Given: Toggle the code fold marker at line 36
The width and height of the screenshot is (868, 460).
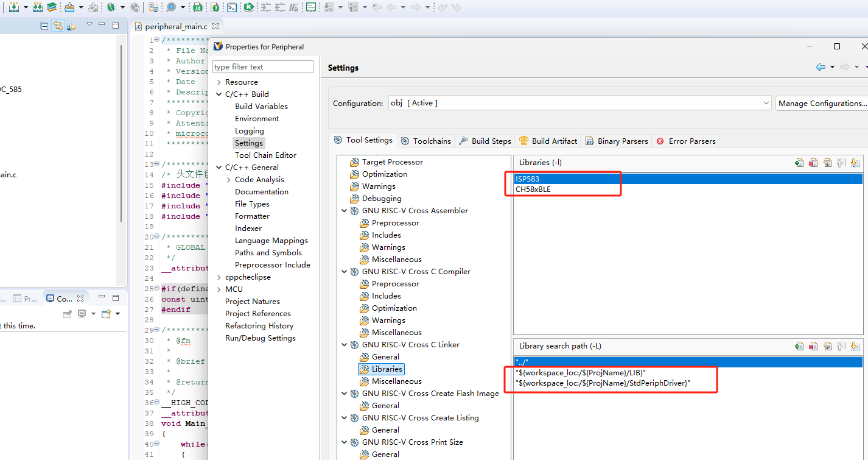Looking at the screenshot, I should 158,403.
